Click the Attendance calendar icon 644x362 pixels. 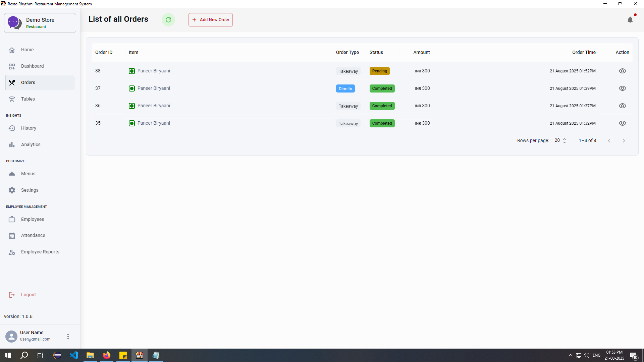coord(12,235)
